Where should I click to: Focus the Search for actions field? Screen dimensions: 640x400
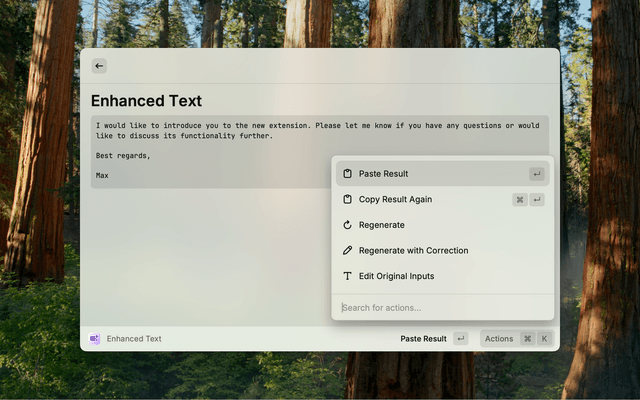point(440,307)
